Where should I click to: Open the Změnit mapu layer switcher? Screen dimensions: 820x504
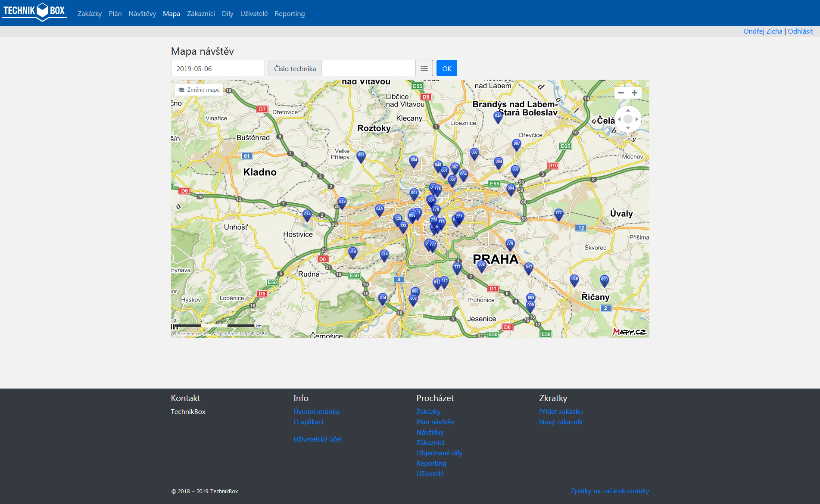(200, 90)
